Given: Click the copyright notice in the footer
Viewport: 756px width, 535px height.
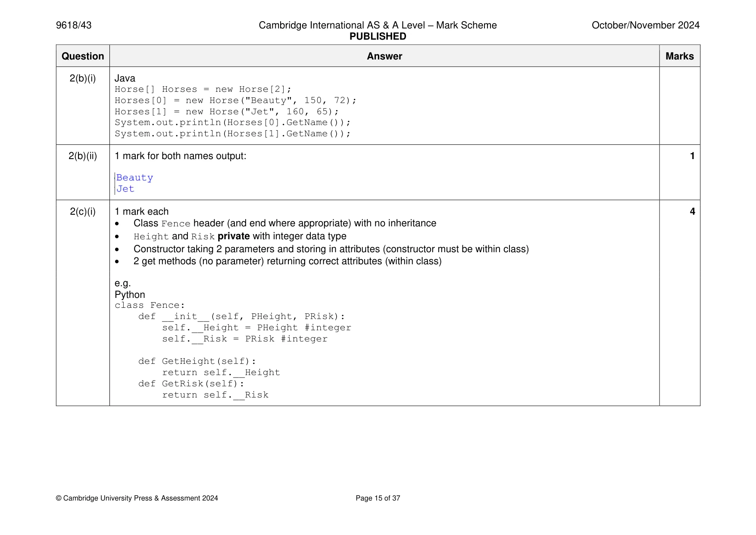Looking at the screenshot, I should (137, 498).
